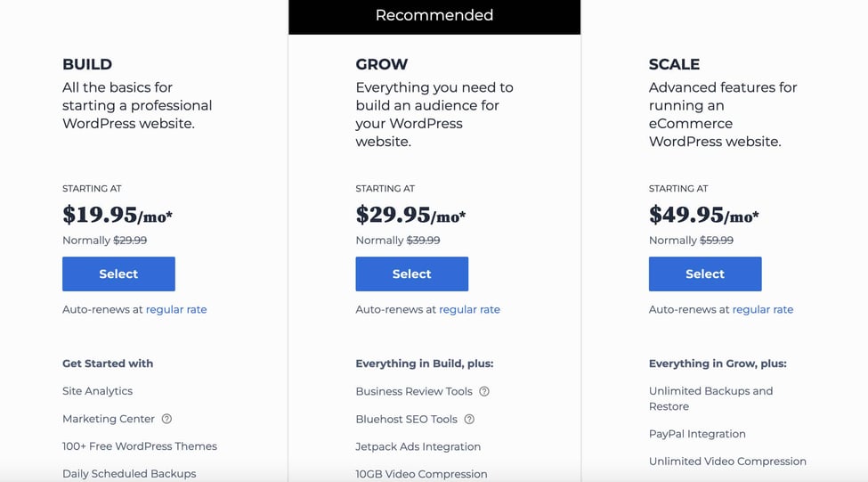868x482 pixels.
Task: Select the Grow plan
Action: coord(411,274)
